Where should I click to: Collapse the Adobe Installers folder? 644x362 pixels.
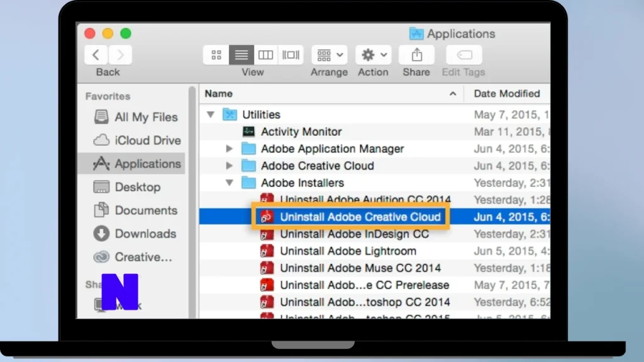tap(230, 183)
